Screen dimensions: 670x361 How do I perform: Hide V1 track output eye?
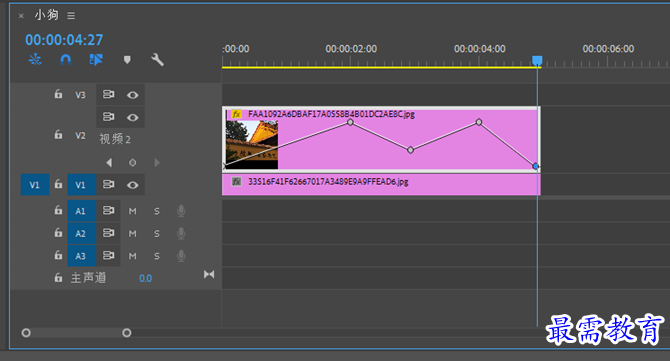[x=132, y=185]
